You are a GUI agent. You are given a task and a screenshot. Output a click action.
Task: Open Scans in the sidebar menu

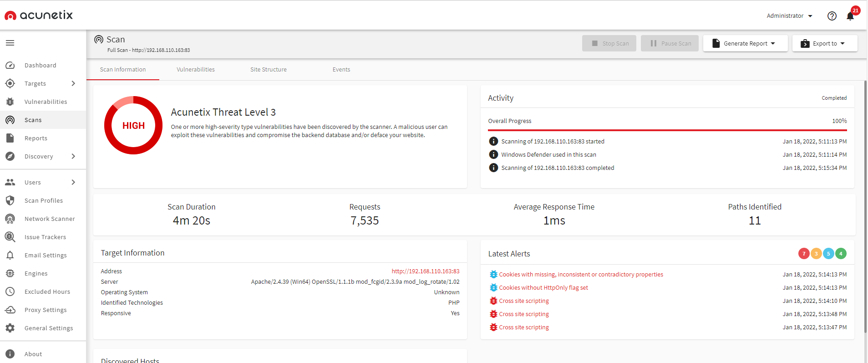coord(43,120)
